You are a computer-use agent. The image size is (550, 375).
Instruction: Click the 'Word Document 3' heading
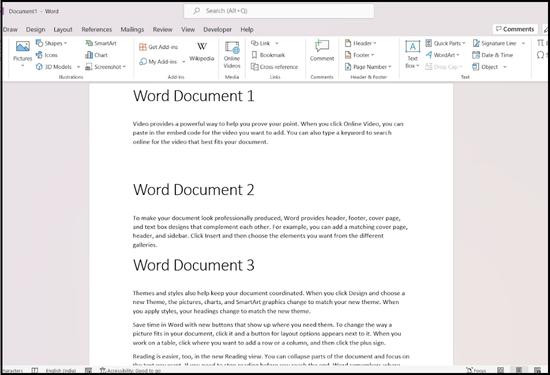(x=194, y=265)
